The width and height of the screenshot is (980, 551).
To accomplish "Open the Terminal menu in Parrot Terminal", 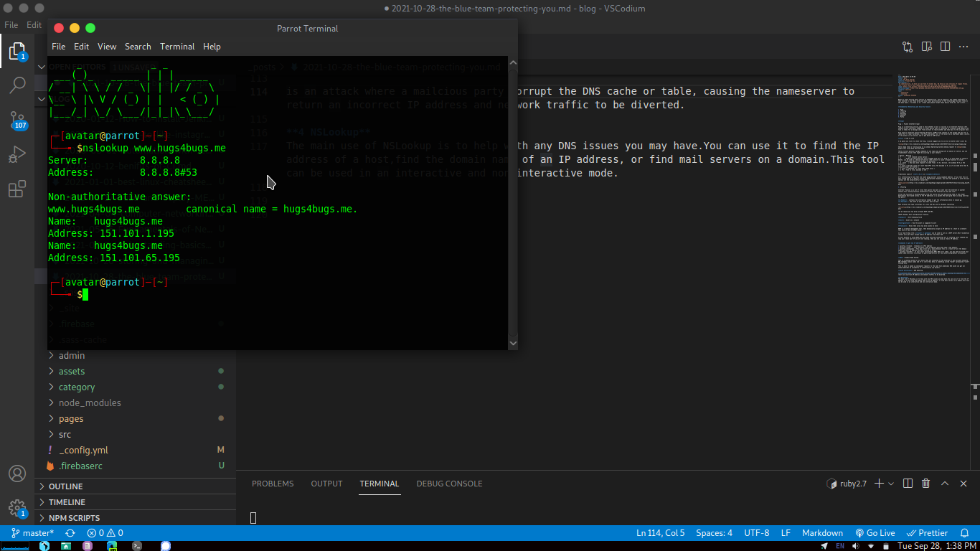I will [x=177, y=47].
